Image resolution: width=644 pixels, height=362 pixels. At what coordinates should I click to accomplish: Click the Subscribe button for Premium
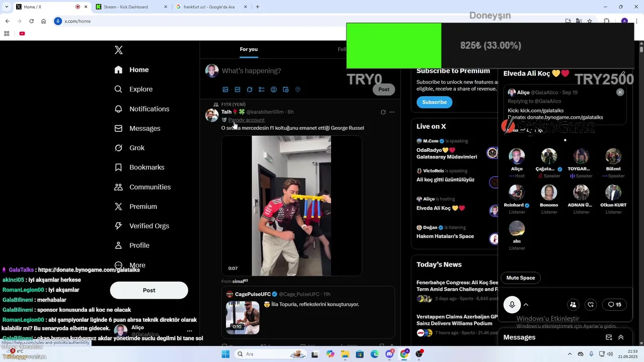[x=434, y=102]
